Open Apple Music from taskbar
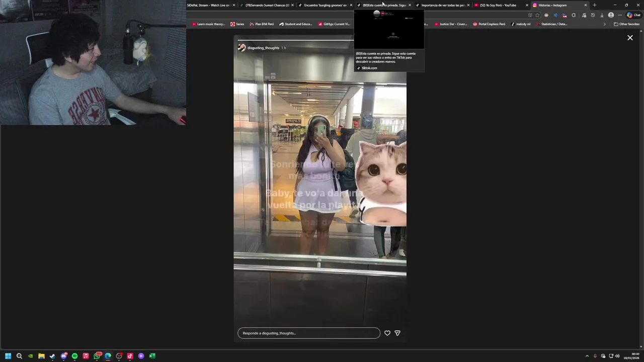 click(86, 356)
